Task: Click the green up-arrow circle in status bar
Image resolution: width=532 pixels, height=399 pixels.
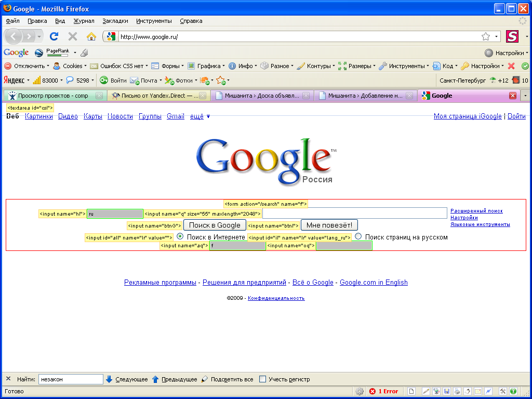Action: coord(513,391)
